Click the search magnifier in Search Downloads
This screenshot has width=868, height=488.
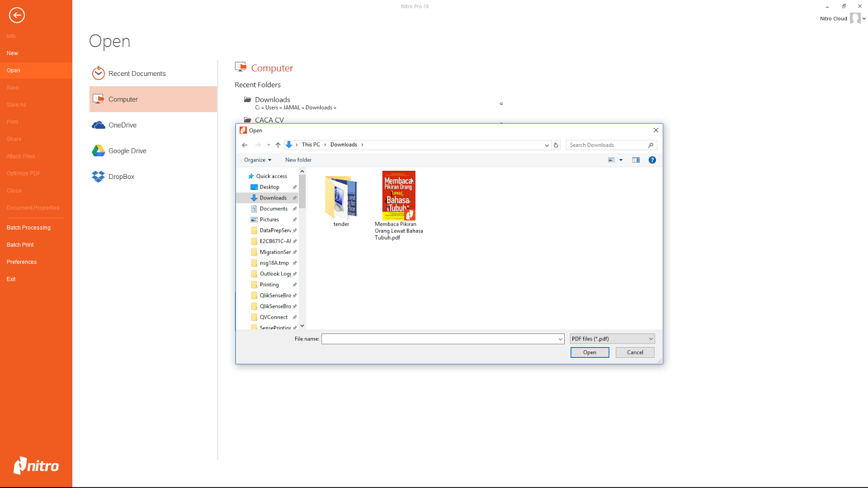(x=651, y=145)
